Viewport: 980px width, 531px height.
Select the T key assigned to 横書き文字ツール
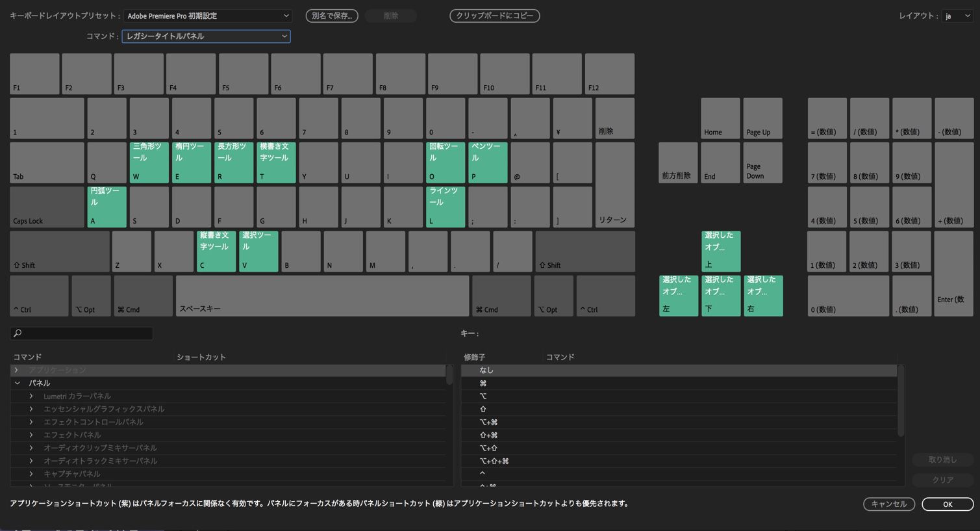(277, 162)
